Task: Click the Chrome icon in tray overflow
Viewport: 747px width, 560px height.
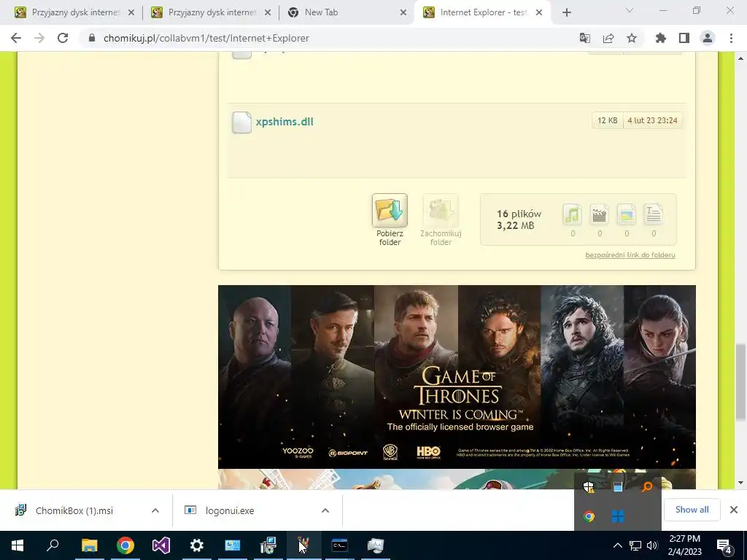Action: [589, 516]
